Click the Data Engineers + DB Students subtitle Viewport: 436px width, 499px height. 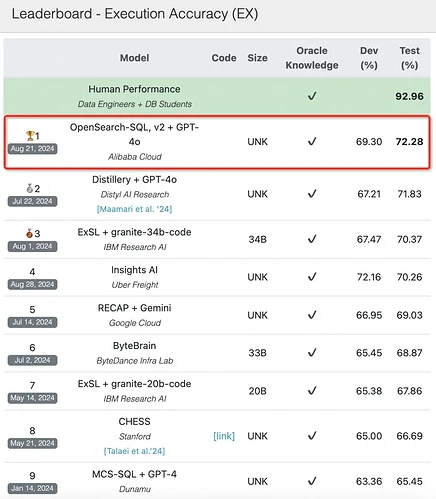tap(135, 104)
